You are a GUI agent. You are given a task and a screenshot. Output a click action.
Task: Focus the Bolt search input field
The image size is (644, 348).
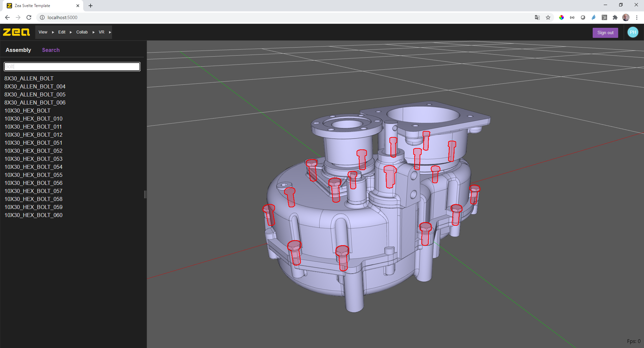[x=72, y=67]
